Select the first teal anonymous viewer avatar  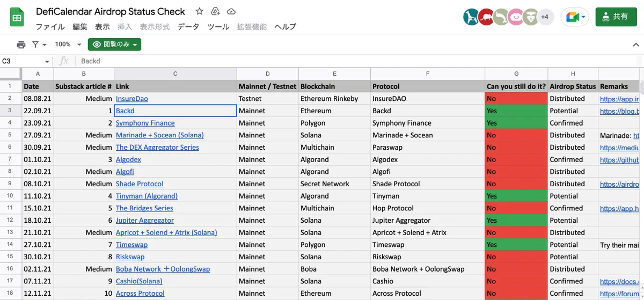tap(471, 17)
